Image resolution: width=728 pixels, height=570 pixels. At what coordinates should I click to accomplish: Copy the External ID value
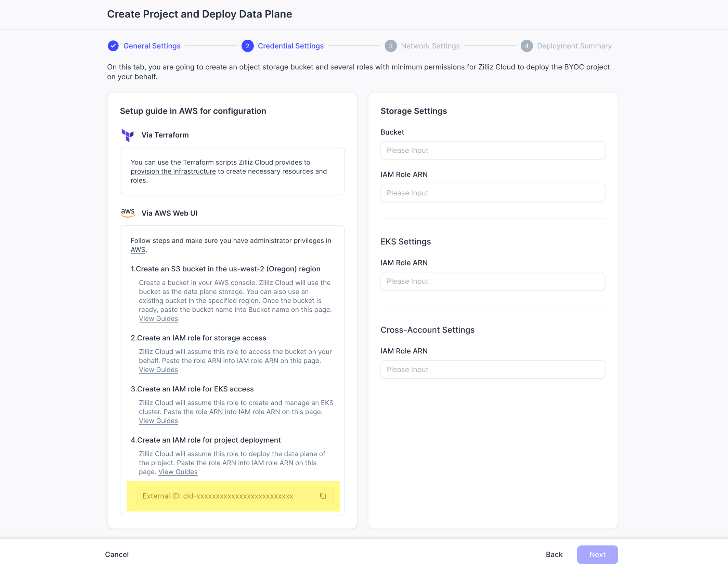tap(323, 496)
